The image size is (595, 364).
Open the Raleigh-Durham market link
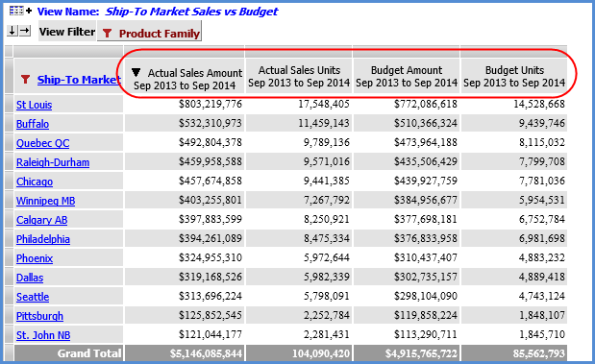point(53,162)
